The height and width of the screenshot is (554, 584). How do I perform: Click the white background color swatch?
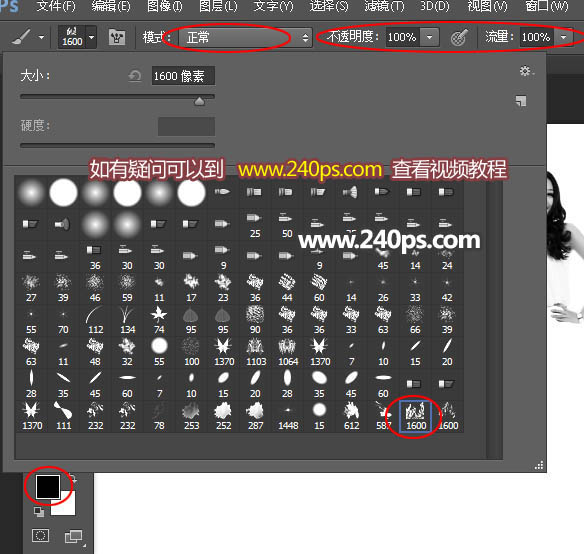[x=67, y=507]
